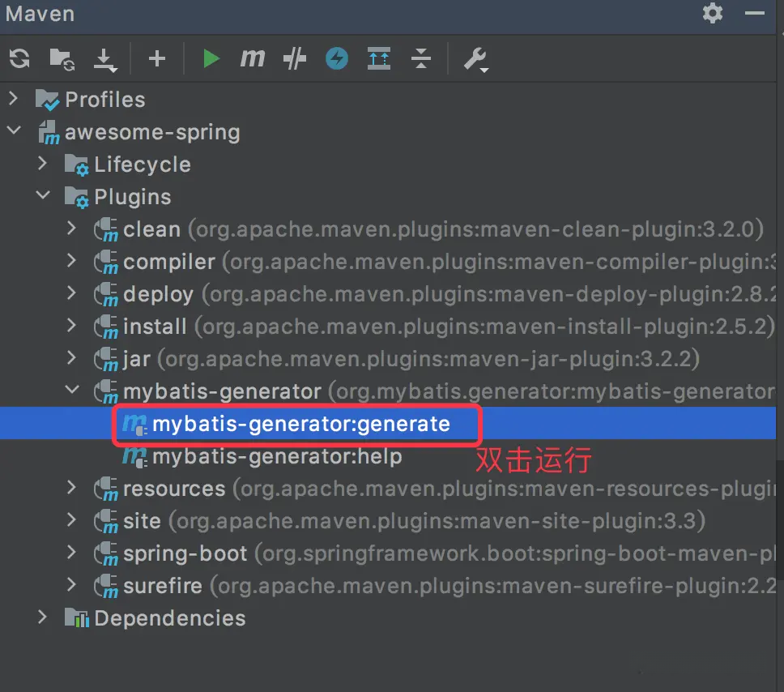Expand the surefire plugin node
The width and height of the screenshot is (784, 692).
71,584
